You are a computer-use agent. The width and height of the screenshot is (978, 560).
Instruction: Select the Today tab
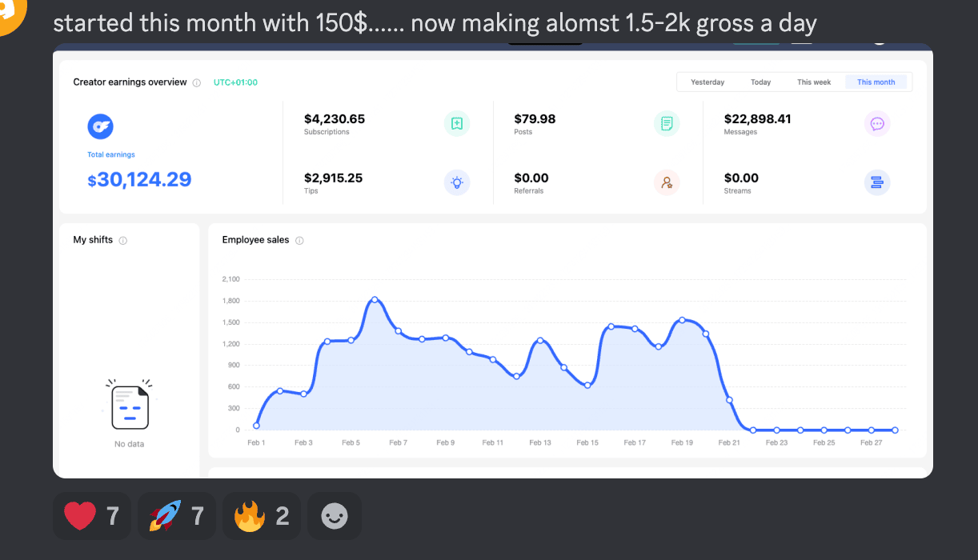[x=760, y=82]
